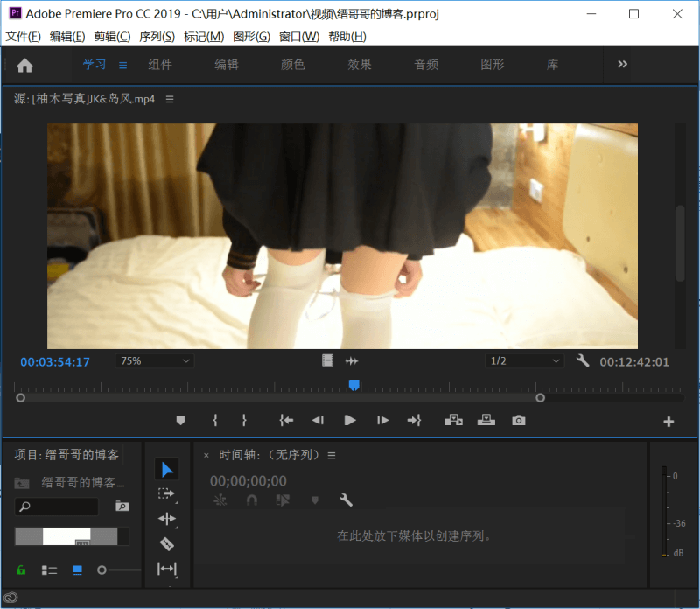Open source monitor settings wrench

point(583,360)
